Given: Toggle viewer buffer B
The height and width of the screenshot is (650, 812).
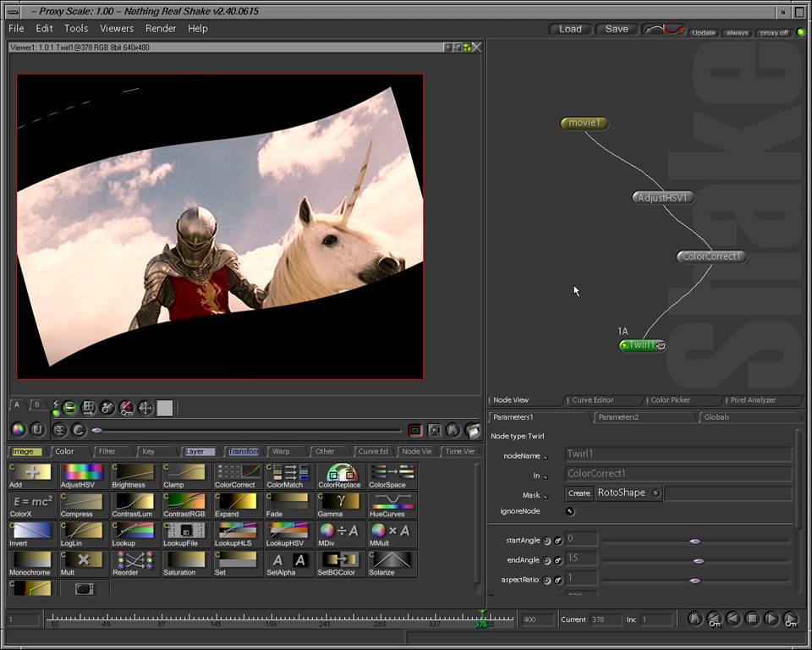Looking at the screenshot, I should pyautogui.click(x=37, y=405).
